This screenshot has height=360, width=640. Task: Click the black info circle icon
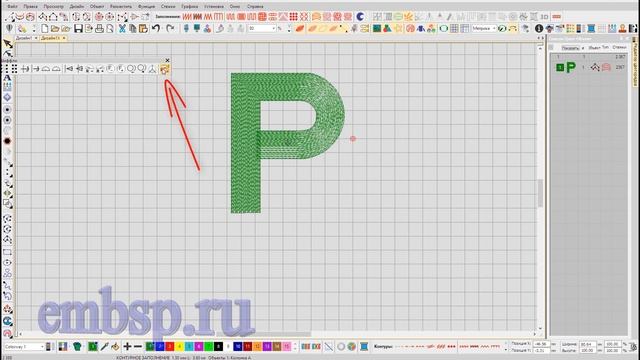pos(539,28)
